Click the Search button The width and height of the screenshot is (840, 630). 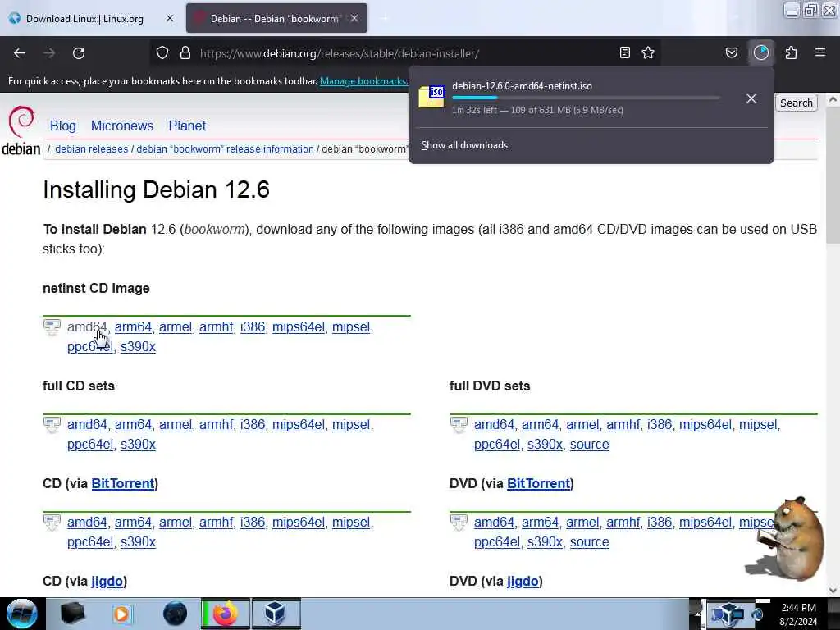pos(796,103)
